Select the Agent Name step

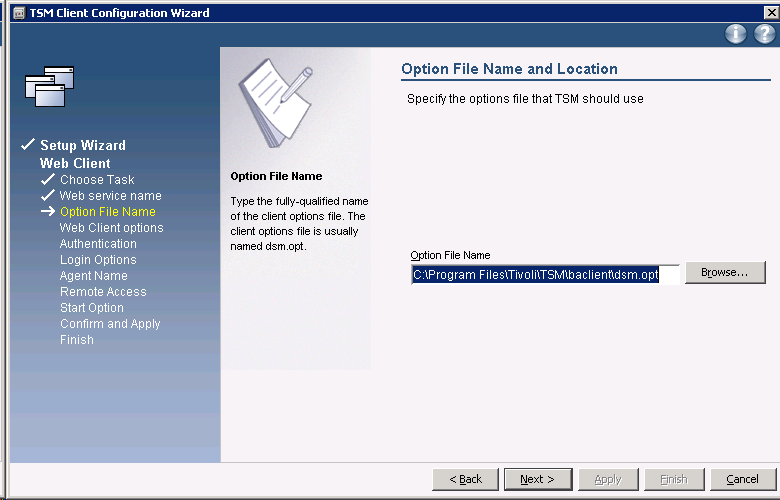point(93,276)
